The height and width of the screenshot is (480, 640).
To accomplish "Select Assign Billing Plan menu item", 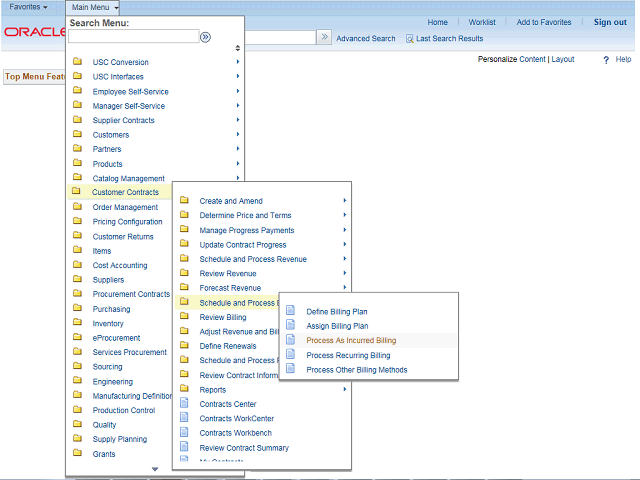I will (337, 326).
